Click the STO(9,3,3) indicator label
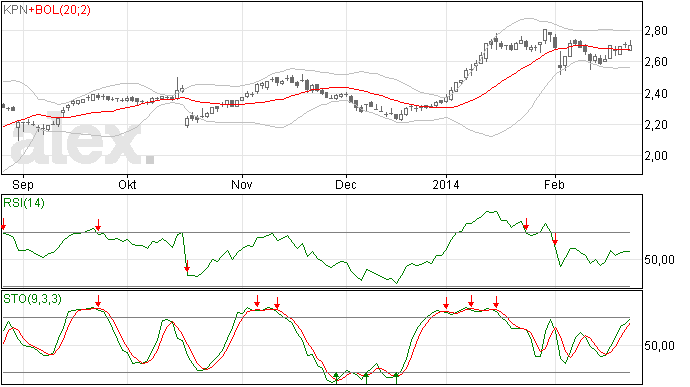 pyautogui.click(x=32, y=299)
